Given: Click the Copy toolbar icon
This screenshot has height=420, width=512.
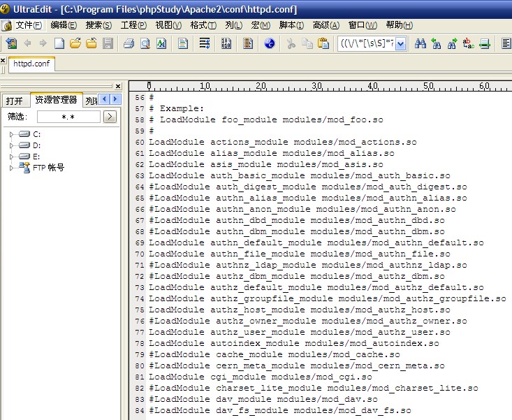Looking at the screenshot, I should pyautogui.click(x=307, y=43).
